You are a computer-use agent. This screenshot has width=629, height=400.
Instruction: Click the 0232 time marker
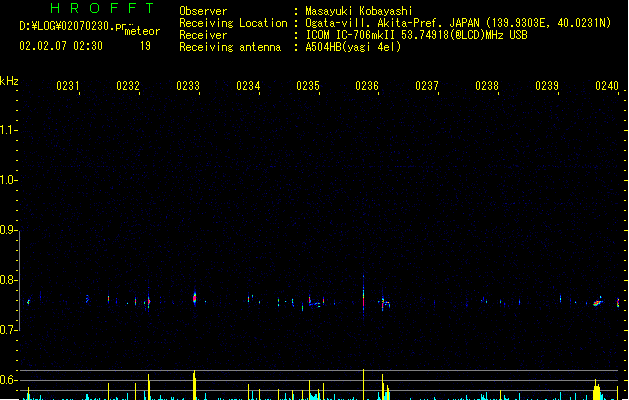[128, 86]
